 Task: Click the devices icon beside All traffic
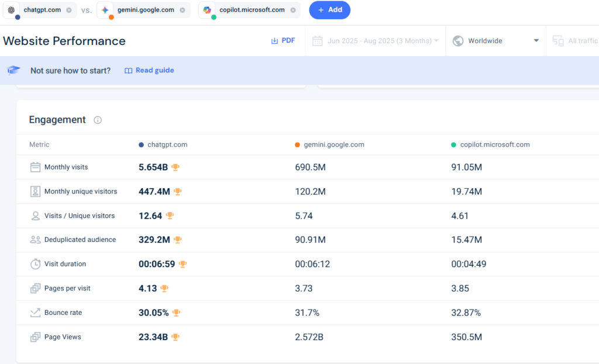(558, 41)
